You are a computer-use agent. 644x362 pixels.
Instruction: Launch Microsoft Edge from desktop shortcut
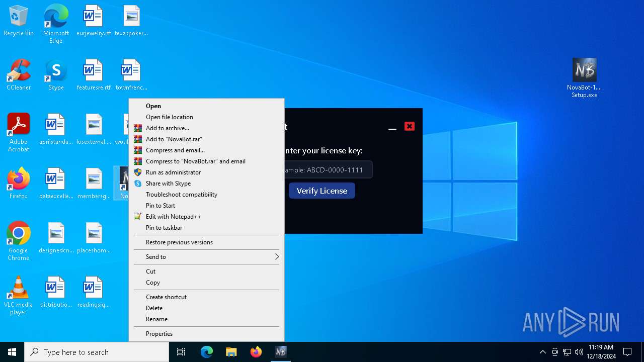[x=56, y=24]
